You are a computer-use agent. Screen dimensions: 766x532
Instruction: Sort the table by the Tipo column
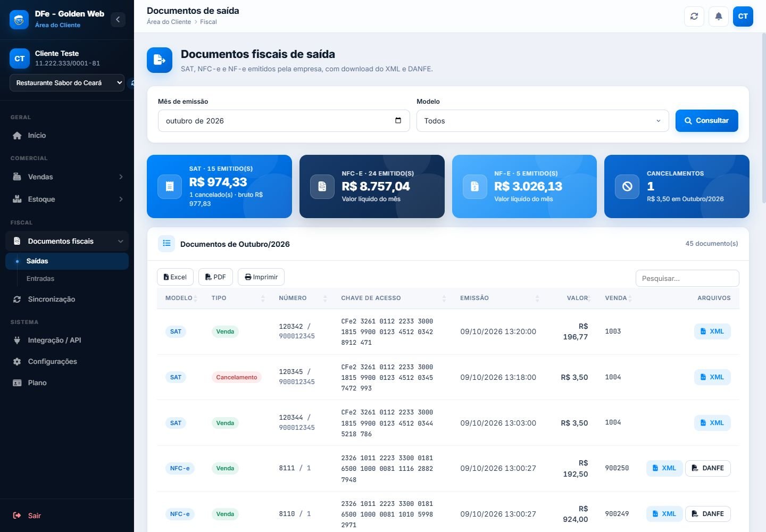tap(237, 298)
